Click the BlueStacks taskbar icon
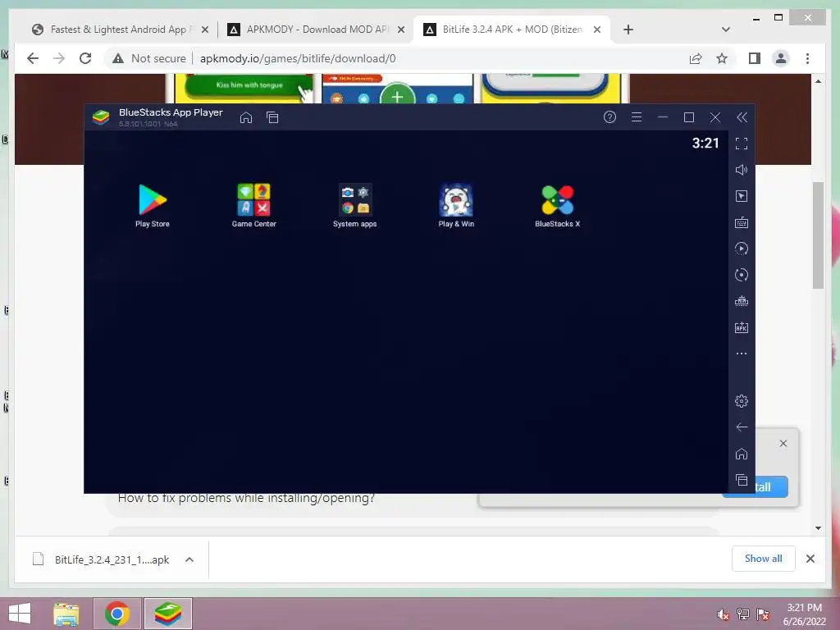Image resolution: width=840 pixels, height=630 pixels. [168, 614]
